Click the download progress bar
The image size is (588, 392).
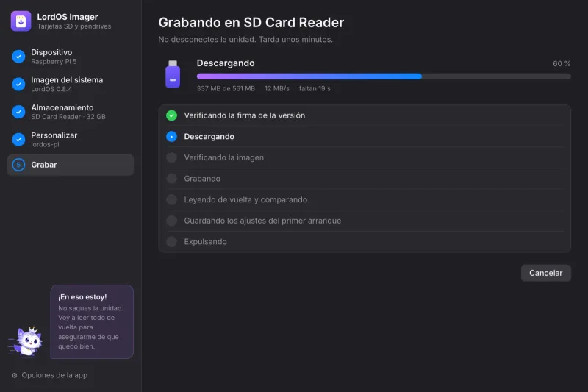coord(384,76)
